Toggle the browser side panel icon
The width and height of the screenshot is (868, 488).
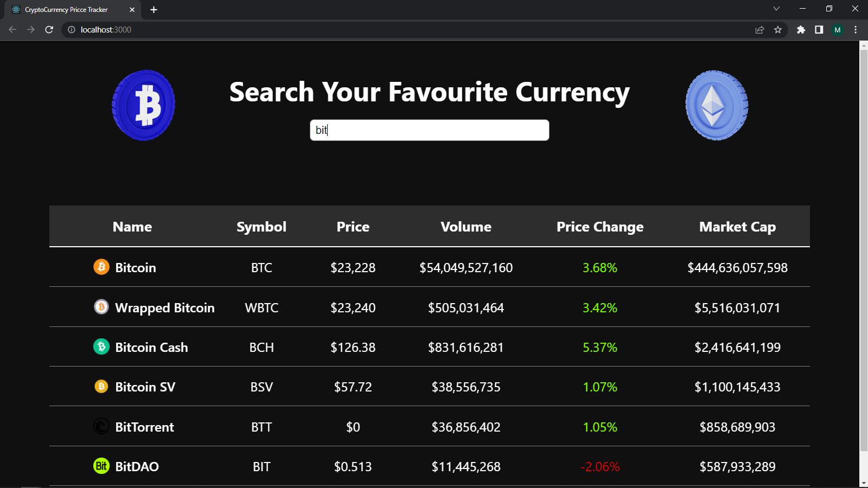[x=819, y=30]
